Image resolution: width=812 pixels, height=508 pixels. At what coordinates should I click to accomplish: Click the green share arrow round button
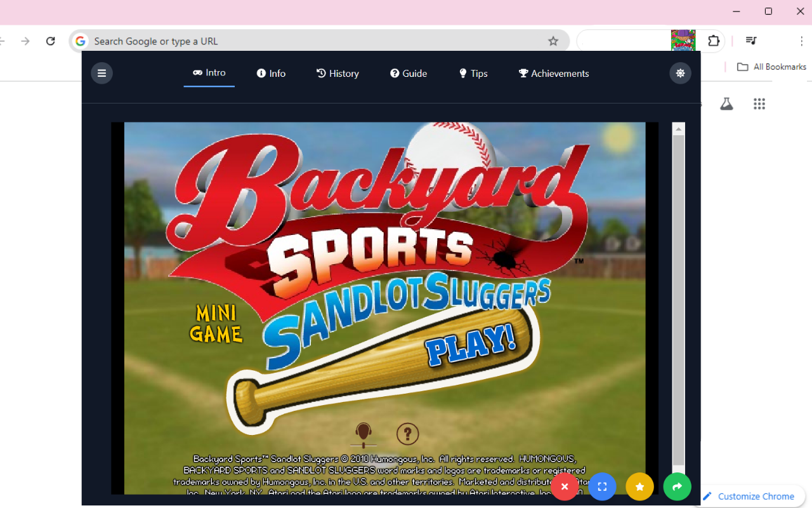(x=677, y=487)
